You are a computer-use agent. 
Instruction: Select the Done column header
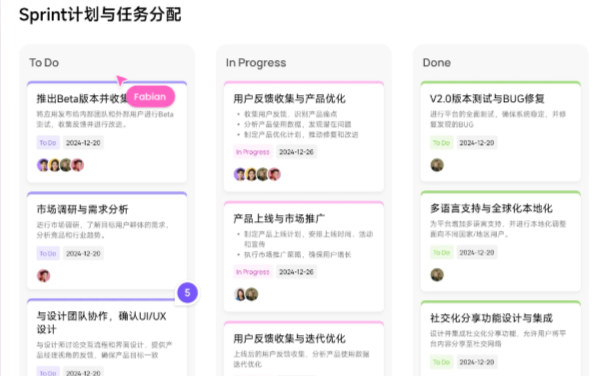437,62
